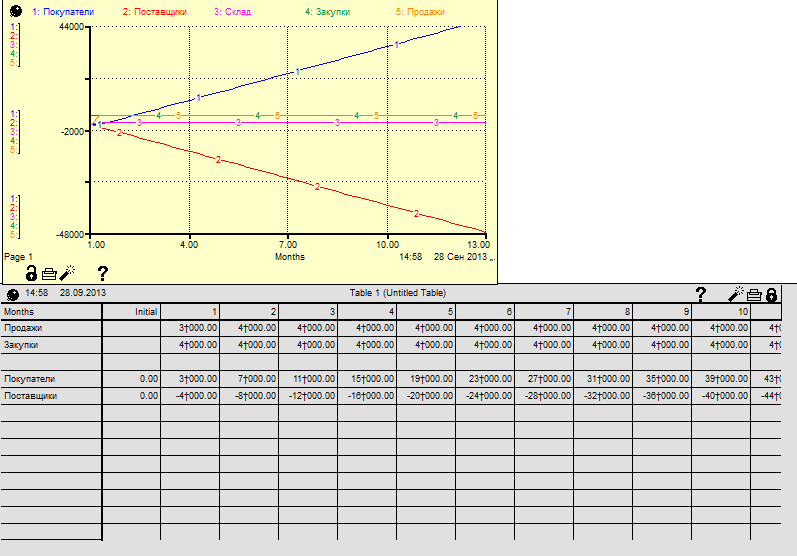Click the Months x-axis label on graph

click(289, 256)
